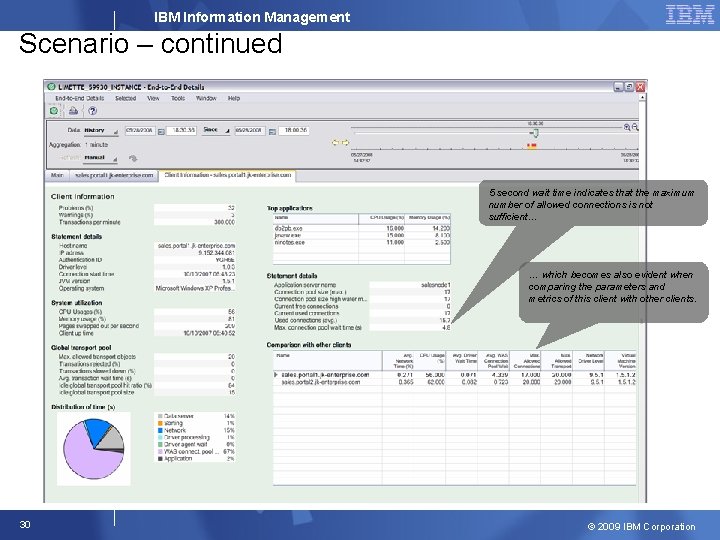
Task: Click the yellow back arrow by the timeline
Action: click(x=335, y=143)
